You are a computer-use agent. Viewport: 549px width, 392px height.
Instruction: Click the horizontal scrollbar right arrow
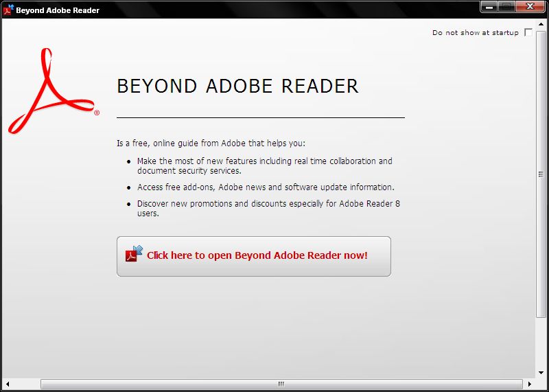point(530,384)
